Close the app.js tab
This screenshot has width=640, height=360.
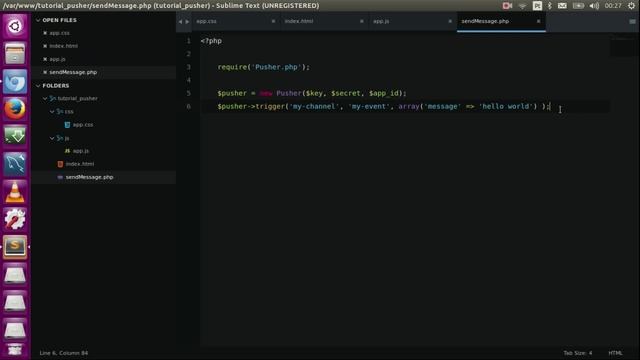(x=450, y=21)
